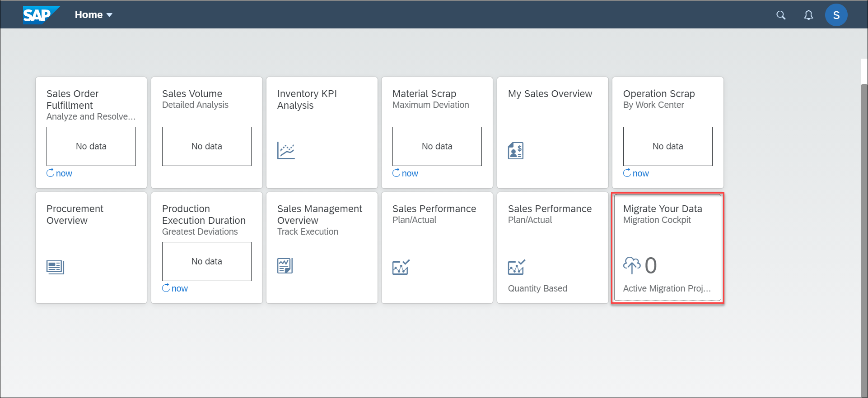The height and width of the screenshot is (398, 868).
Task: Click No data box in Operation Scrap tile
Action: tap(668, 146)
